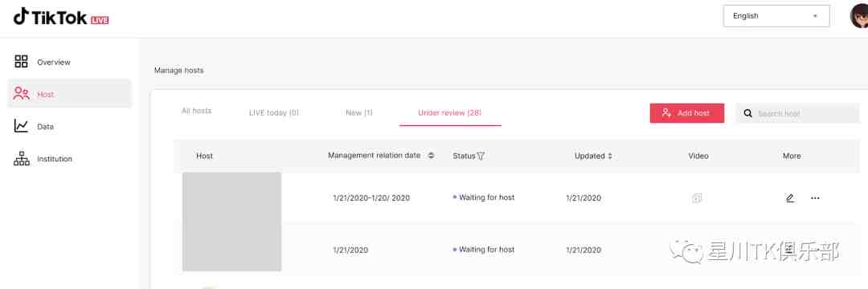The height and width of the screenshot is (289, 868).
Task: Sort by Management relation date arrows
Action: click(431, 156)
